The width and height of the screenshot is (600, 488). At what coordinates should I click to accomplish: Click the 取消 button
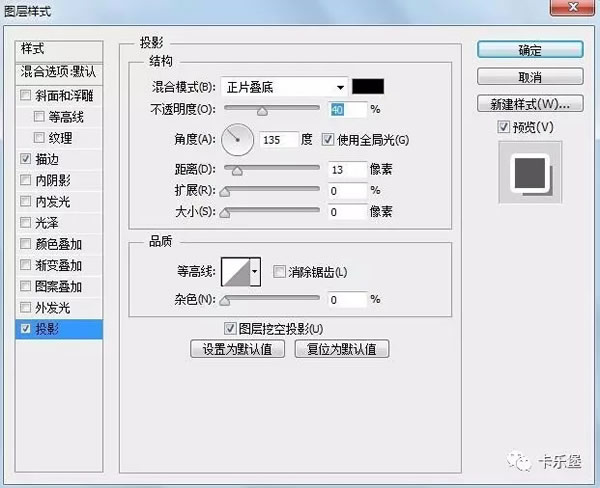530,77
